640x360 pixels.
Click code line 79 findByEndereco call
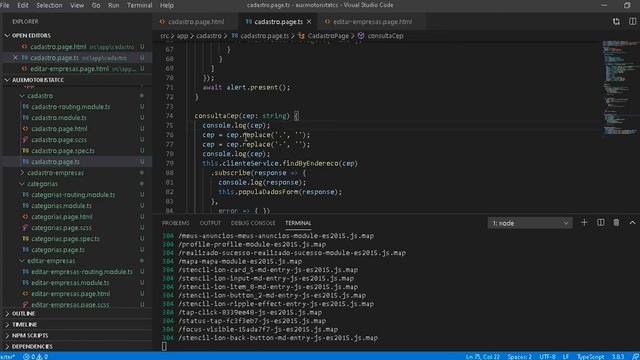(x=280, y=163)
